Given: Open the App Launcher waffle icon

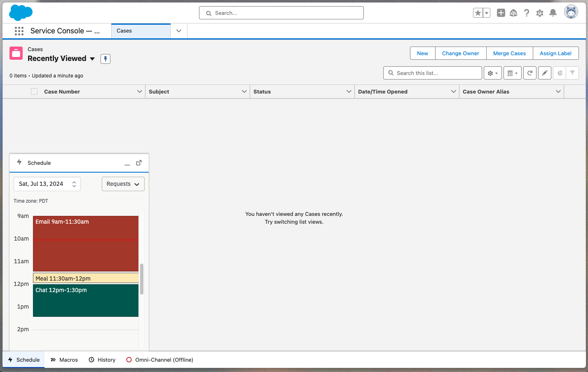Looking at the screenshot, I should point(19,31).
